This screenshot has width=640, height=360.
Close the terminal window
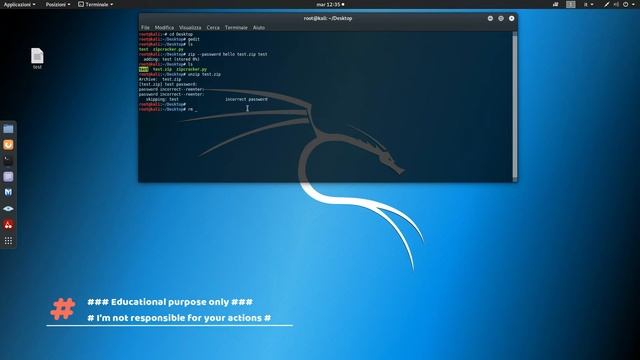[511, 18]
